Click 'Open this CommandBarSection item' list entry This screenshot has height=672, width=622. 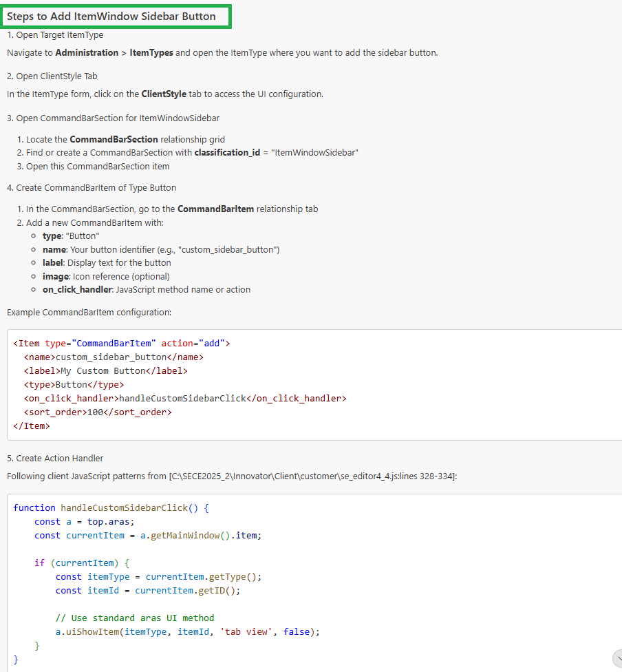98,166
